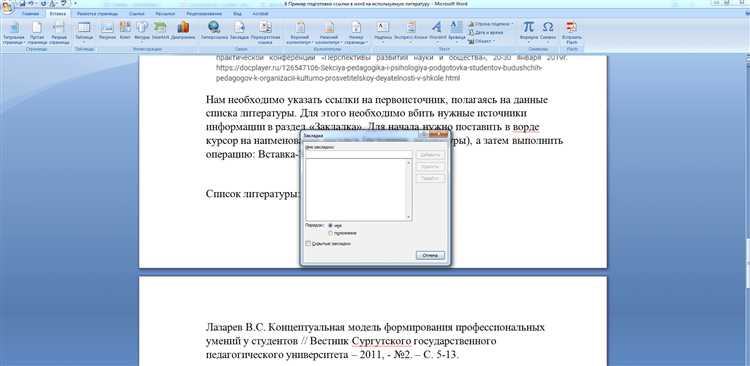Select the Diagram chart icon
The width and height of the screenshot is (750, 366).
(x=183, y=31)
